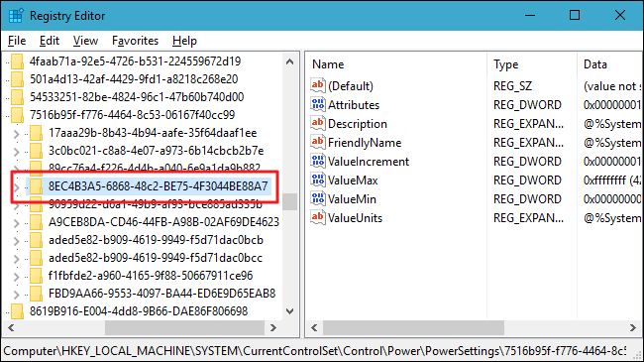The width and height of the screenshot is (644, 362).
Task: Expand the 3c0bc021-c8a8-4e07-a973-6b14cbcb2b7e key
Action: pyautogui.click(x=16, y=152)
